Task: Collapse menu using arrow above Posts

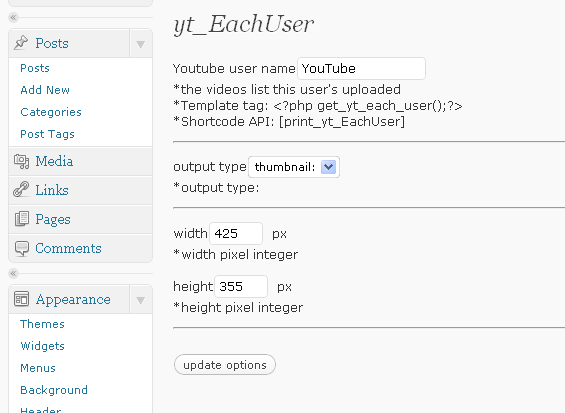Action: (x=13, y=17)
